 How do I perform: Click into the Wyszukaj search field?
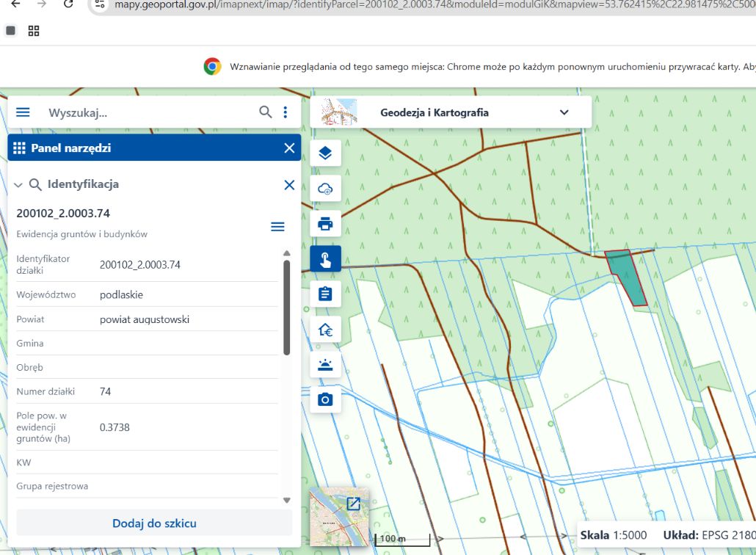(x=150, y=113)
